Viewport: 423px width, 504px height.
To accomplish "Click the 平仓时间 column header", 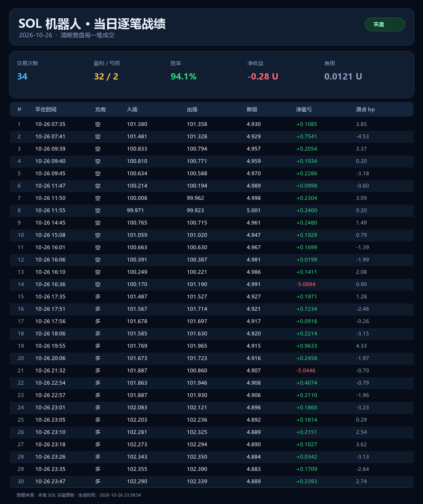I will coord(46,110).
